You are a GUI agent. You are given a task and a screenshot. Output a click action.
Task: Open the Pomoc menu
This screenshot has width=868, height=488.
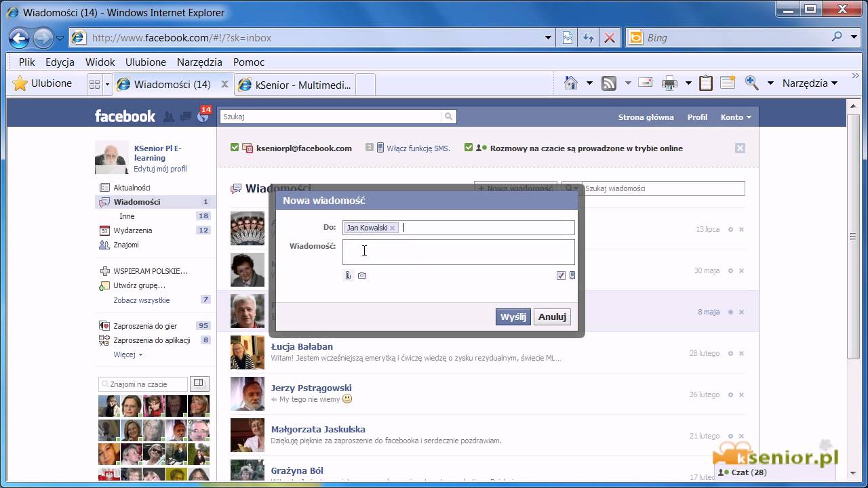[249, 62]
